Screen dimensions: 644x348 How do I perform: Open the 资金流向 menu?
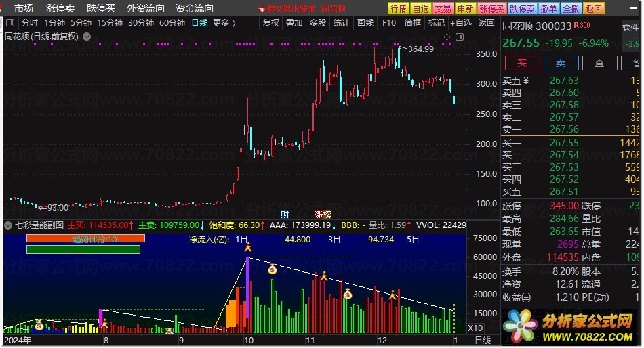pyautogui.click(x=195, y=8)
